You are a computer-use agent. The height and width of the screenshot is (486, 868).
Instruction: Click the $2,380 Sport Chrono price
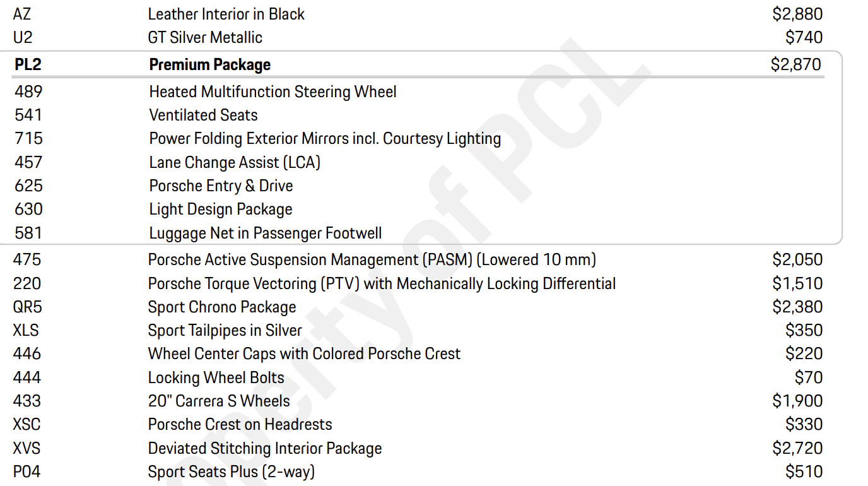tap(797, 307)
